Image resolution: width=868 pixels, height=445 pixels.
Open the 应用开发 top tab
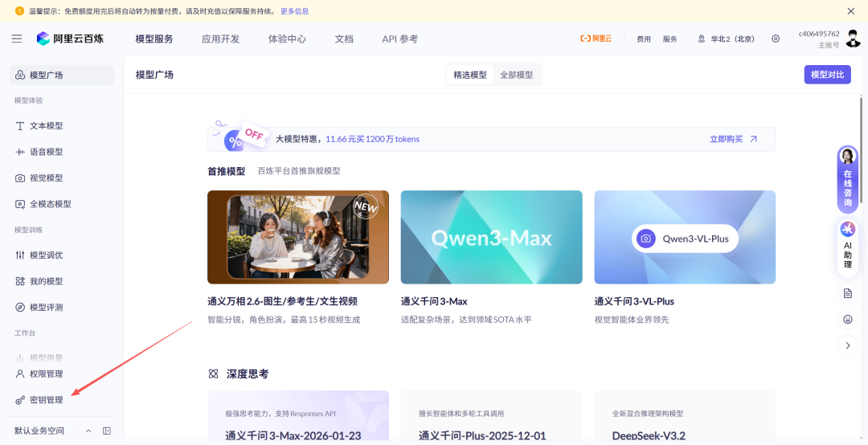pos(220,39)
